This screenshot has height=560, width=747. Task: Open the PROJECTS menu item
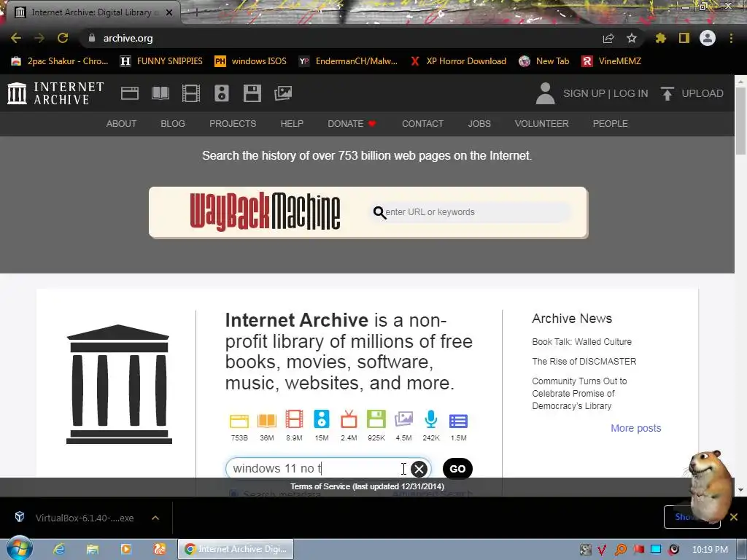coord(233,124)
